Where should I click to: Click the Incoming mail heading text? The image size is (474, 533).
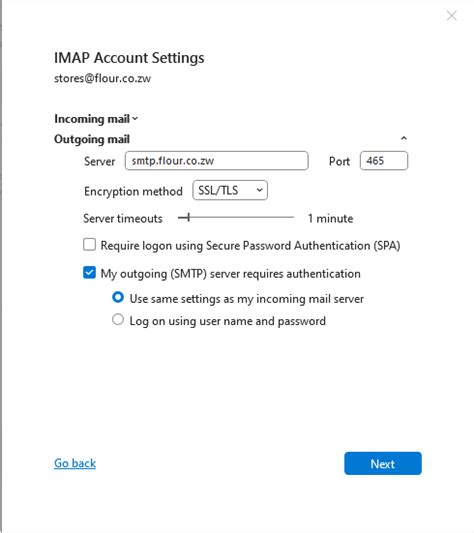coord(92,119)
